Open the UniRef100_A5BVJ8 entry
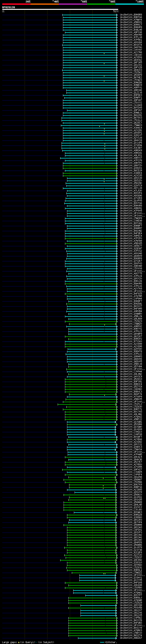146x644 pixels. pos(131,364)
